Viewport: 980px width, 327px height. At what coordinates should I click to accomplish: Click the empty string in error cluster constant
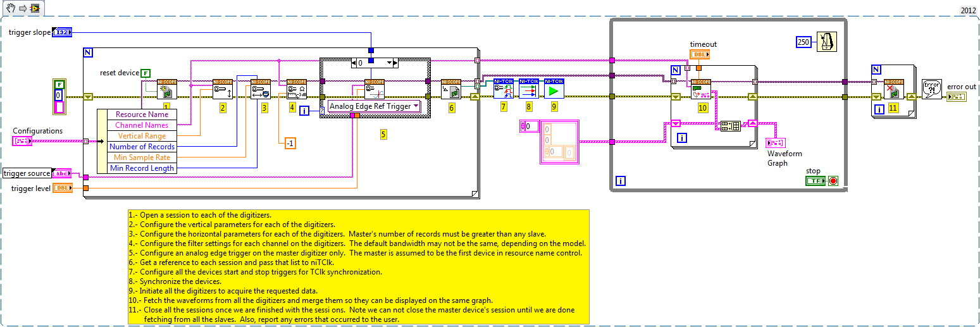coord(59,108)
